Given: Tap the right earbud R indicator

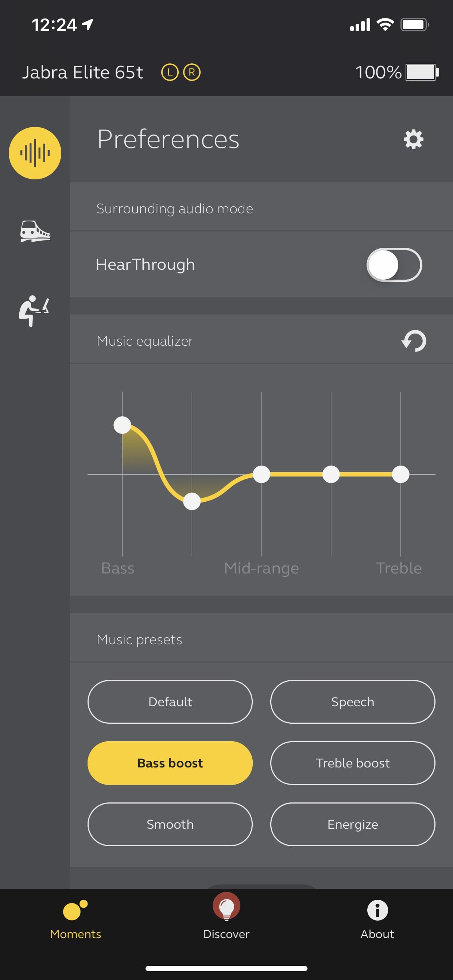Looking at the screenshot, I should (192, 72).
